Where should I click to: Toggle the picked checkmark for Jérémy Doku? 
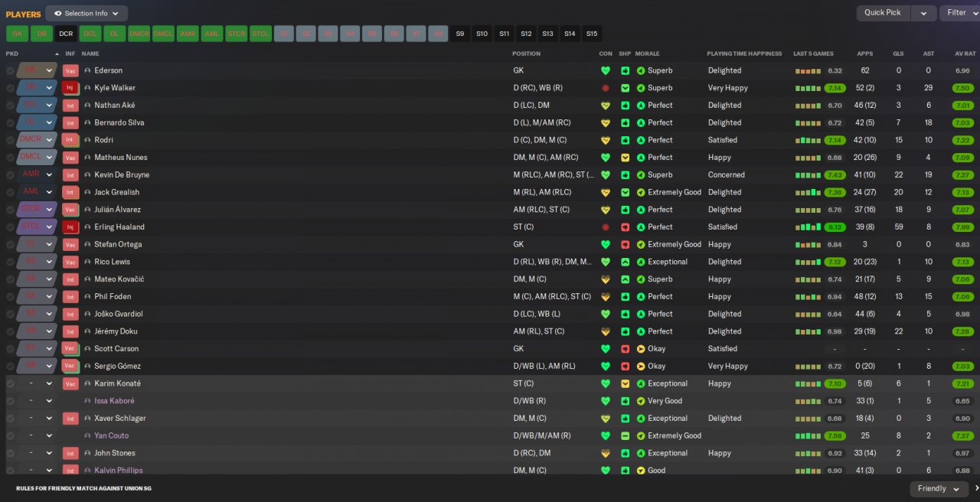10,331
